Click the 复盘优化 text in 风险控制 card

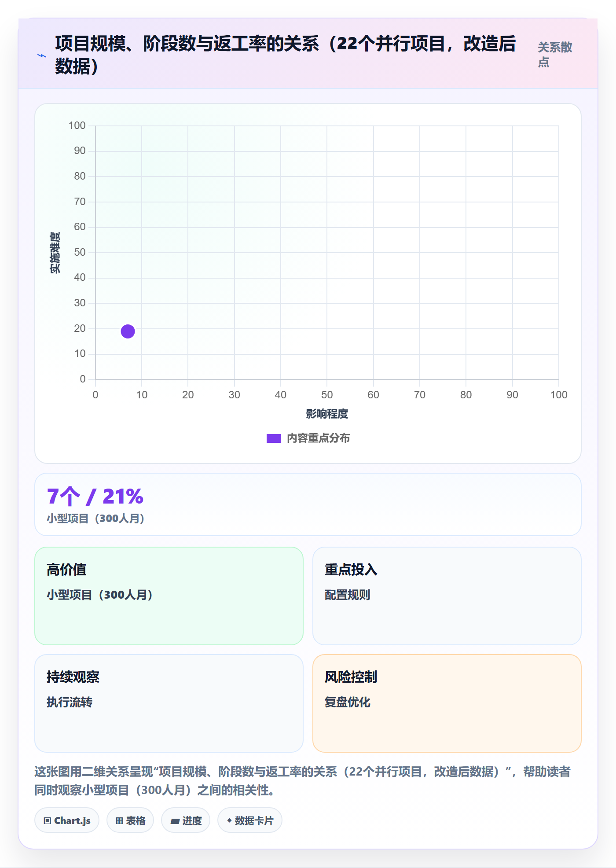[348, 702]
